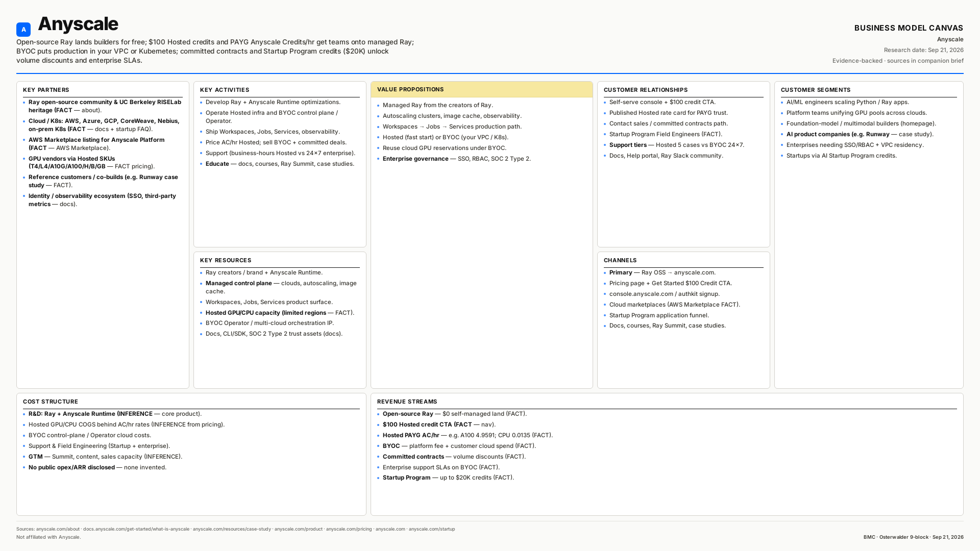The height and width of the screenshot is (551, 980).
Task: Click 'Self-serve console + $100 credit CTA.'
Action: pyautogui.click(x=663, y=102)
